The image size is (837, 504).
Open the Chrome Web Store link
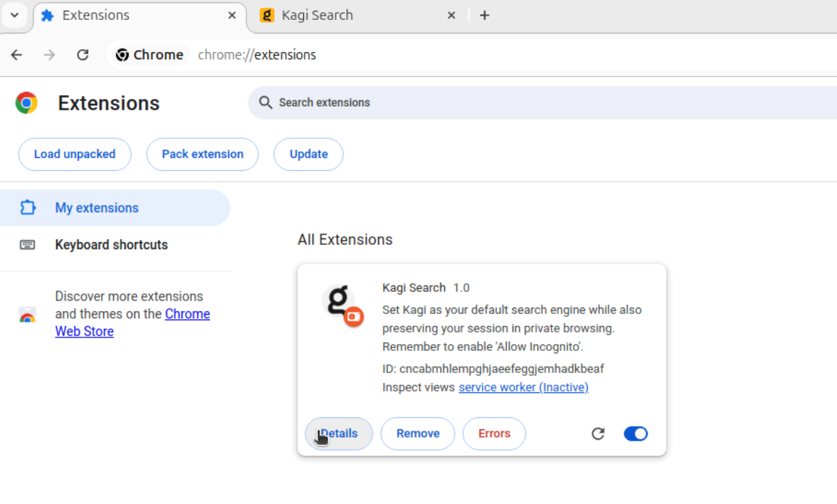coord(132,322)
